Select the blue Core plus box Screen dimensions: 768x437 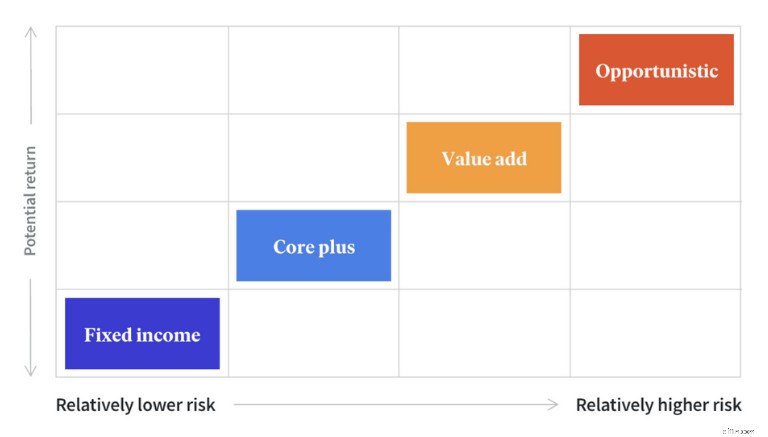[313, 245]
